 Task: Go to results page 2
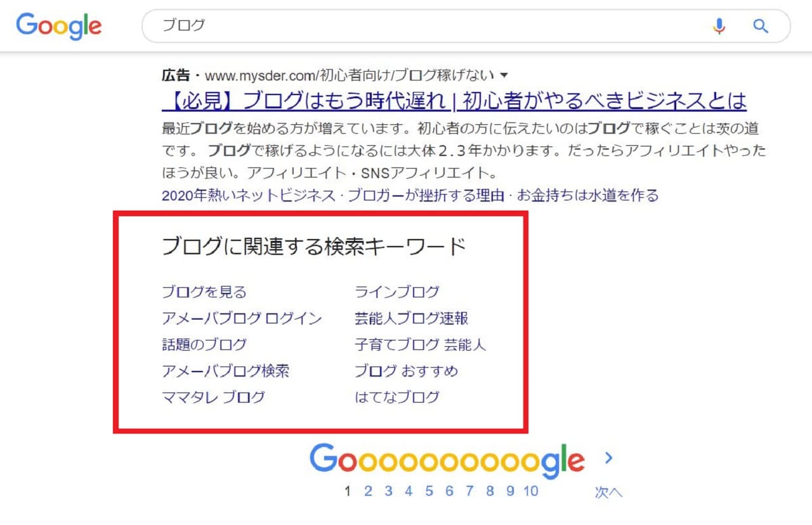[x=368, y=491]
